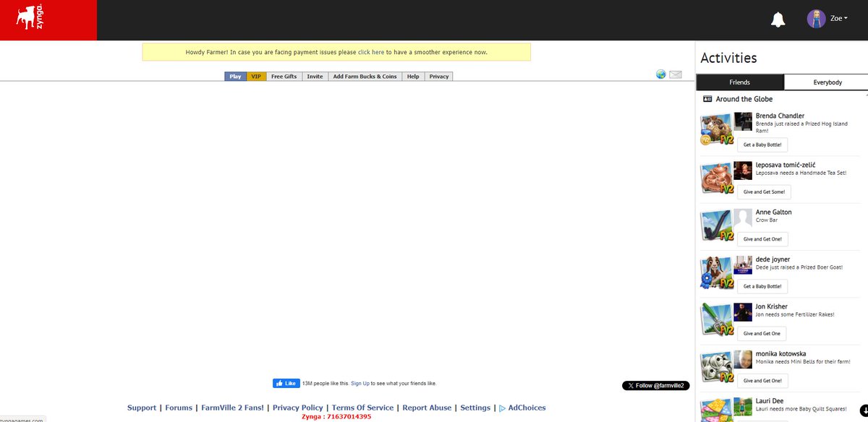Click Anne Galton's placeholder avatar

point(743,218)
